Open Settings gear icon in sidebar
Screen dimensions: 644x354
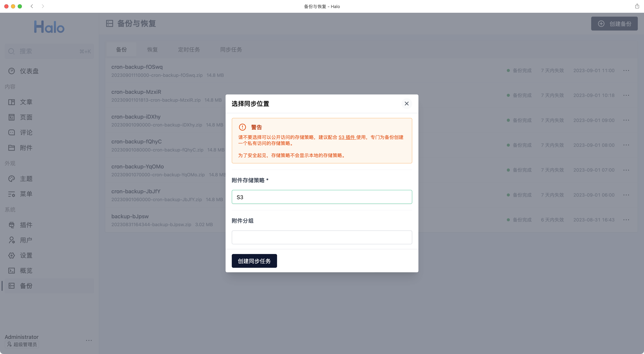coord(12,255)
